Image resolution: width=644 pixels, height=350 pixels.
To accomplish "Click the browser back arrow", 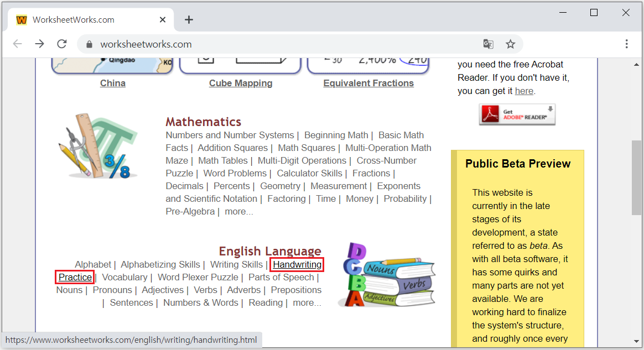I will pos(17,44).
